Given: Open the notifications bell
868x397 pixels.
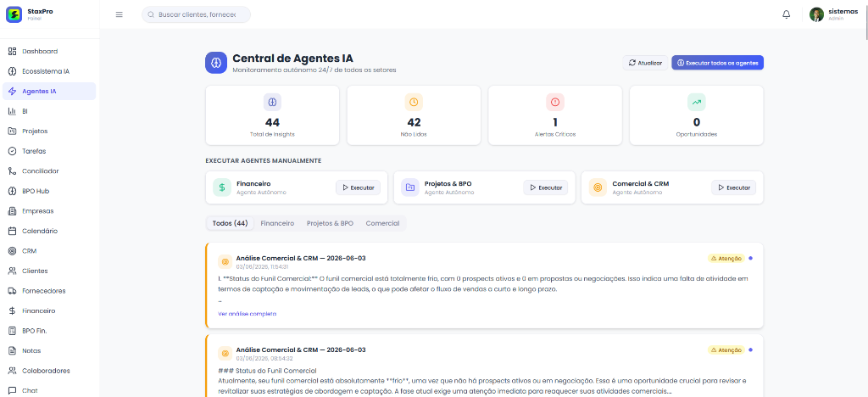Looking at the screenshot, I should click(x=786, y=14).
